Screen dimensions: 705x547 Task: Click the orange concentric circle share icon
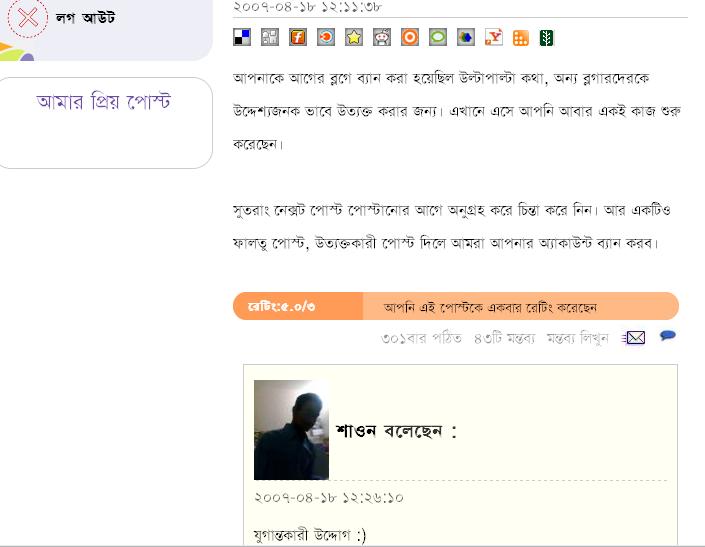pyautogui.click(x=410, y=37)
